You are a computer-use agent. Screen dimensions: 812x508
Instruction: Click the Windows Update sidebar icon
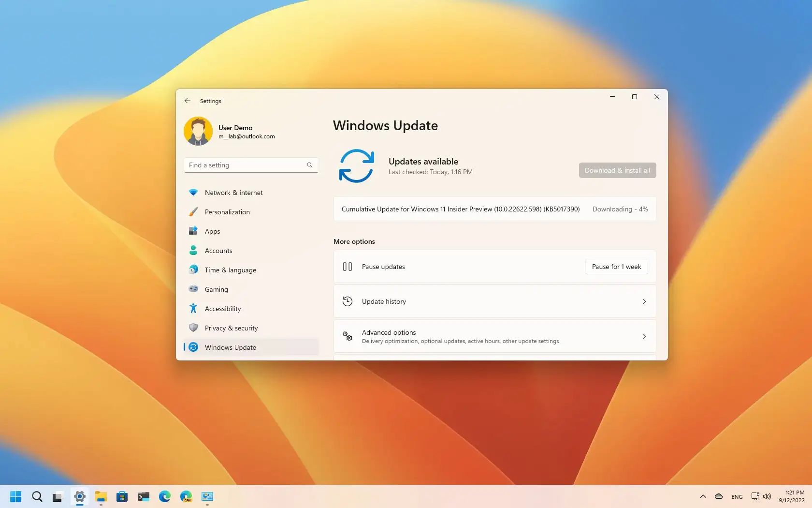pyautogui.click(x=193, y=347)
